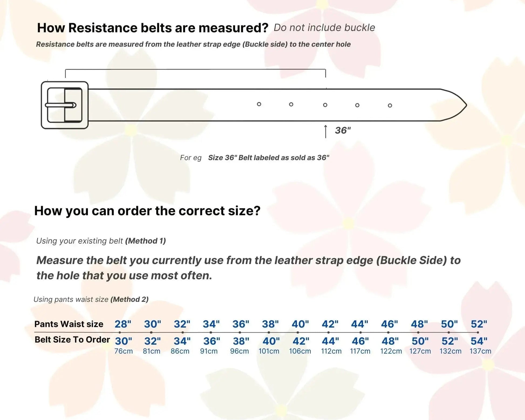Click the 44" belt size to order
Image resolution: width=525 pixels, height=420 pixels.
click(330, 341)
